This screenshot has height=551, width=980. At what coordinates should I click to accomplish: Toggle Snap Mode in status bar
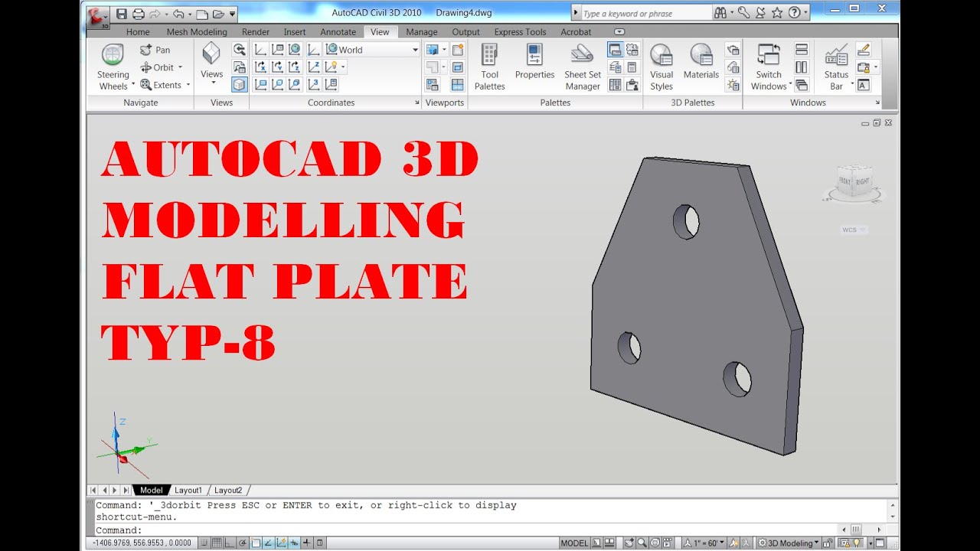coord(205,543)
